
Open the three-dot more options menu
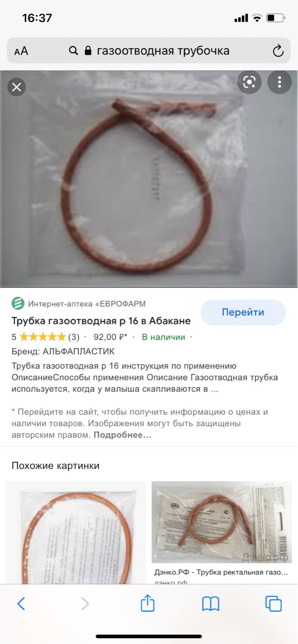coord(280,82)
